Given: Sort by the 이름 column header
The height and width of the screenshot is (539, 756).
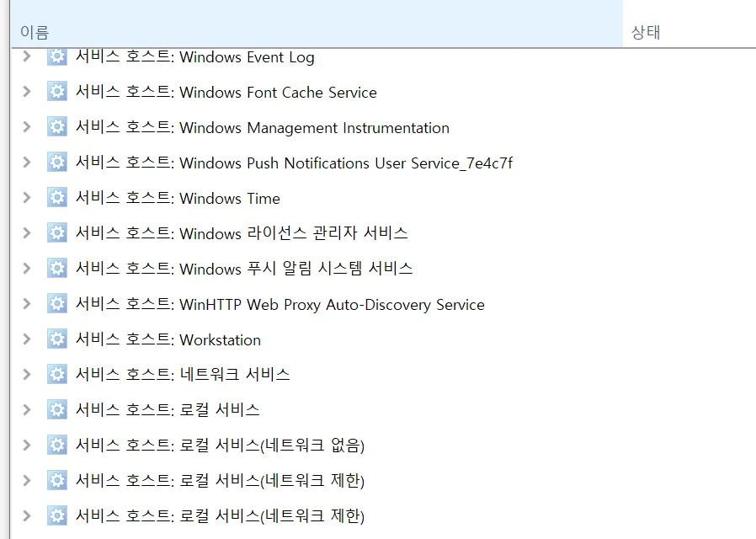Looking at the screenshot, I should click(x=317, y=24).
